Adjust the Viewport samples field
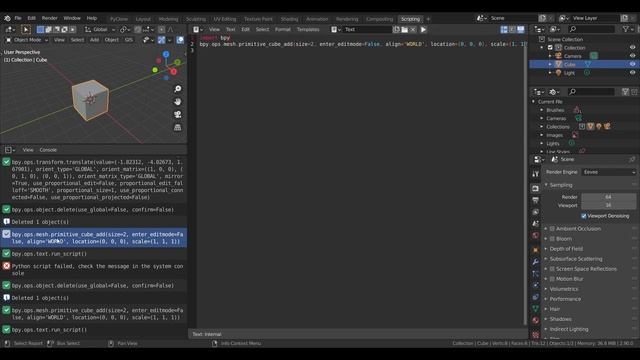The height and width of the screenshot is (360, 640). 608,205
